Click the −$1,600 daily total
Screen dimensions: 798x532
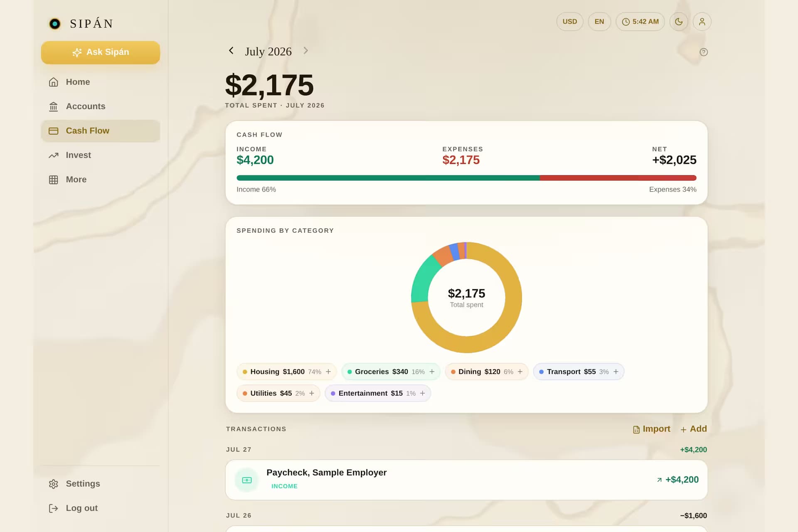tap(693, 516)
